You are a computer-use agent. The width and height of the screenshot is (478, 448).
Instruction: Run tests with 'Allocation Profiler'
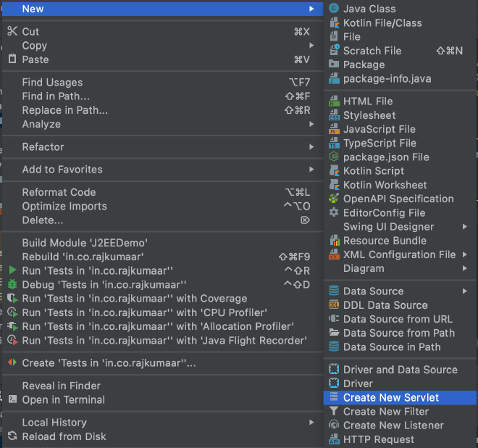coord(162,326)
